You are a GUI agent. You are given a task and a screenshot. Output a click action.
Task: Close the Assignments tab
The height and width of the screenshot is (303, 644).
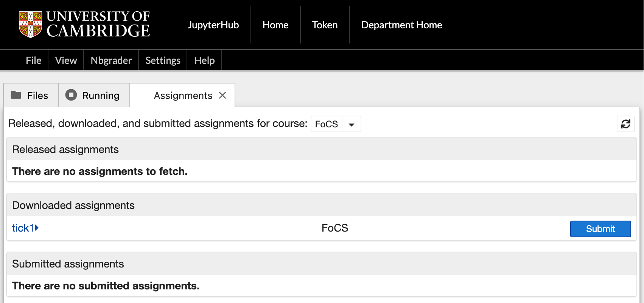222,96
